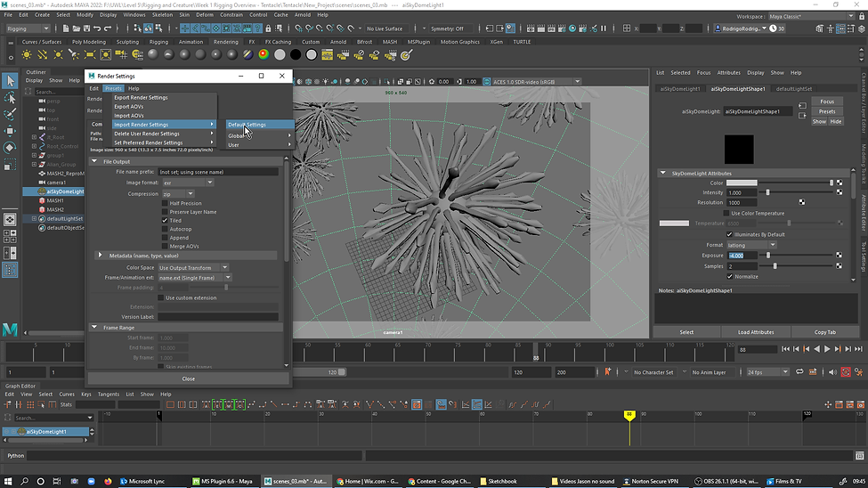Activate the Rotate tool in toolbox
The image size is (868, 488).
point(10,147)
